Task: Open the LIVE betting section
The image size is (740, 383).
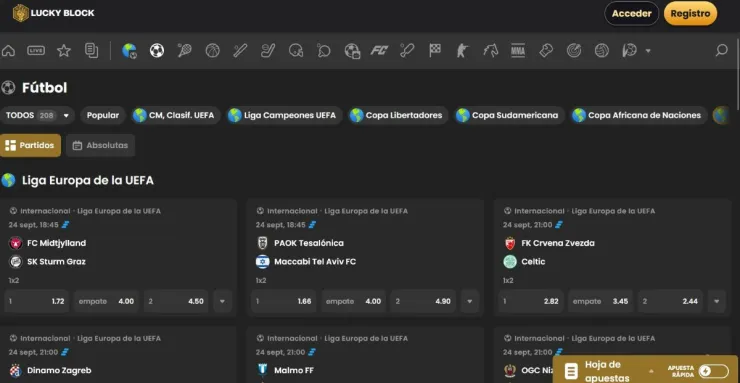Action: click(x=36, y=50)
